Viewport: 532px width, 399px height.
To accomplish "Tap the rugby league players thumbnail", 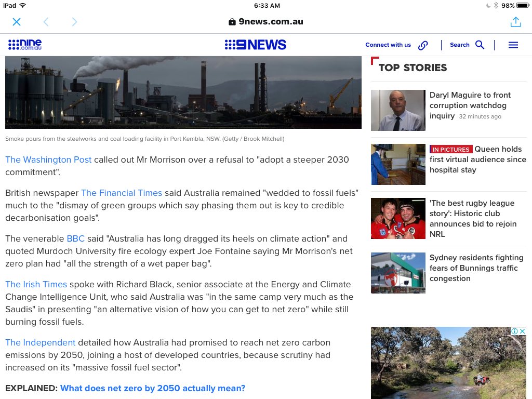I will tap(398, 219).
